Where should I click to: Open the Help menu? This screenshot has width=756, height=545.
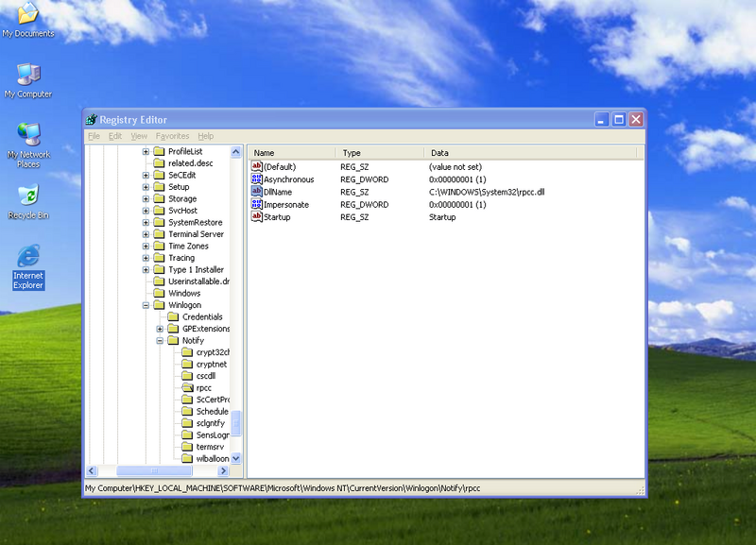[x=206, y=136]
